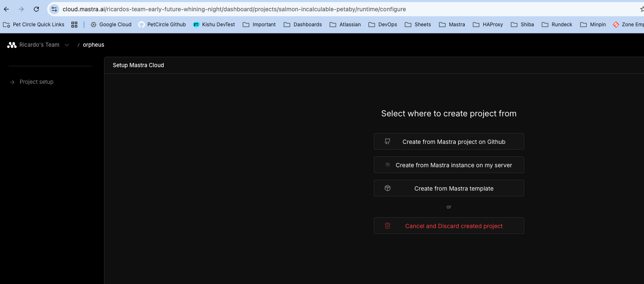This screenshot has width=644, height=284.
Task: Open the Kishu DevTest bookmark
Action: coord(214,25)
